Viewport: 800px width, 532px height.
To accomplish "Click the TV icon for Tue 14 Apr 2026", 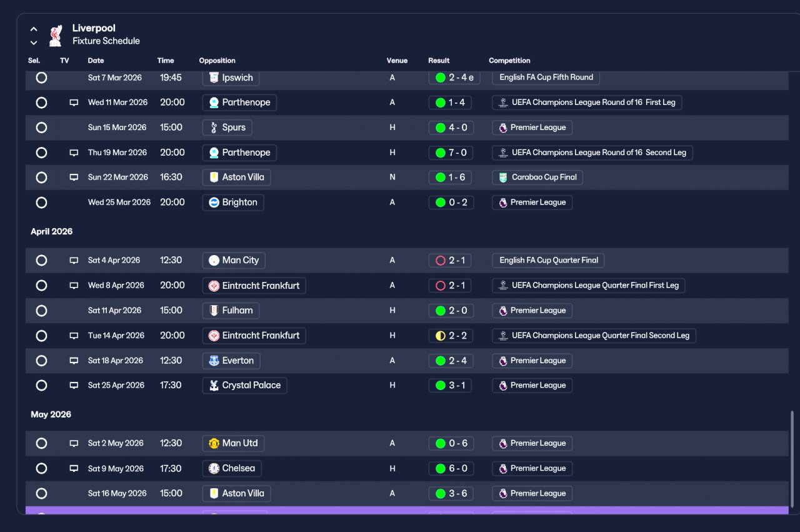I will 74,336.
